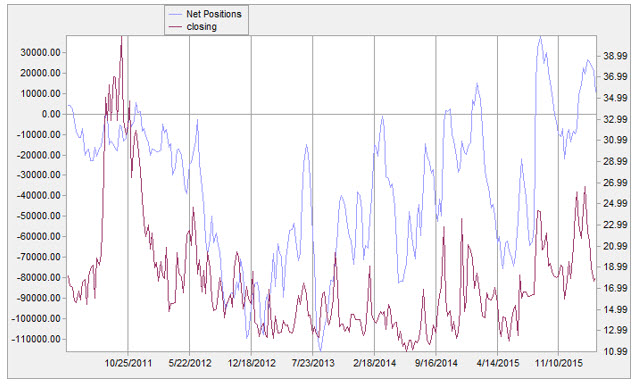This screenshot has width=639, height=386.
Task: Click the blue Net Positions legend line
Action: [176, 14]
